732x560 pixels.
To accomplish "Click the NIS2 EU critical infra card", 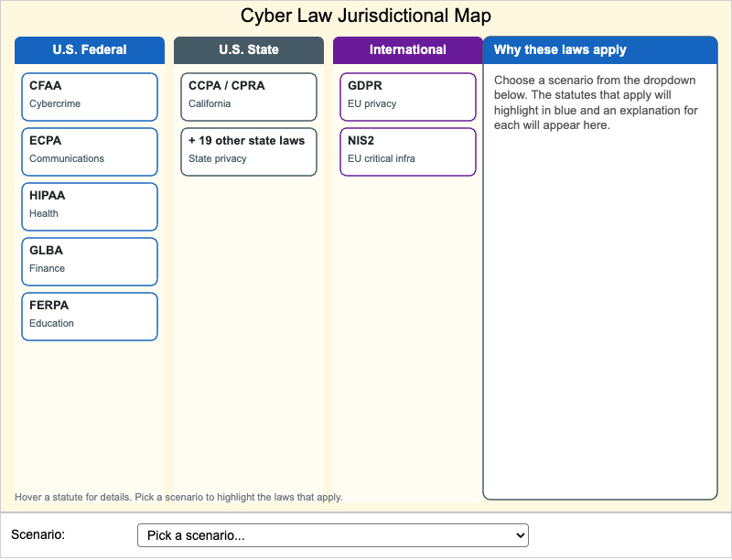I will coord(408,152).
